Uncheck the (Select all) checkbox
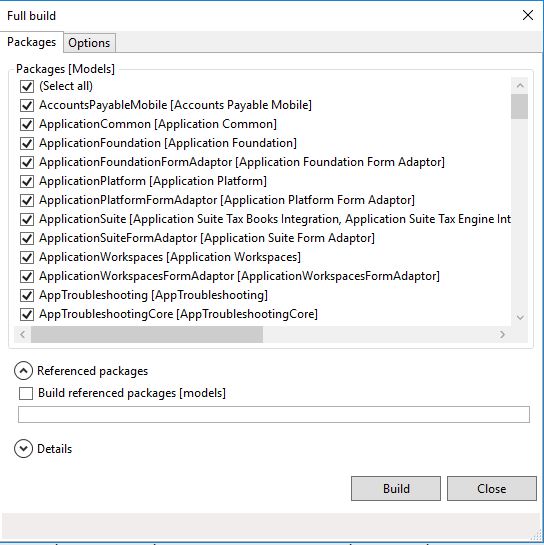544x545 pixels. pos(27,86)
